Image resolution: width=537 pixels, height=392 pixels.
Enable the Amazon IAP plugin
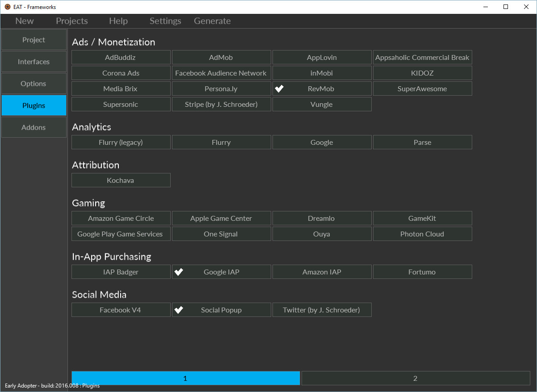pyautogui.click(x=322, y=272)
